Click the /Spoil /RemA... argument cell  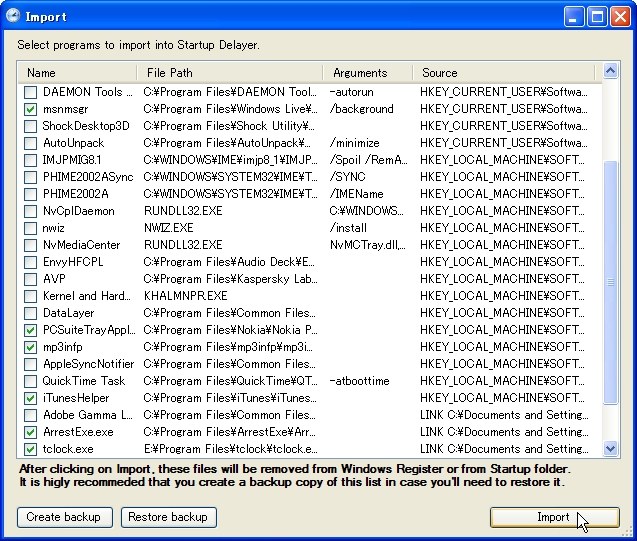[368, 160]
